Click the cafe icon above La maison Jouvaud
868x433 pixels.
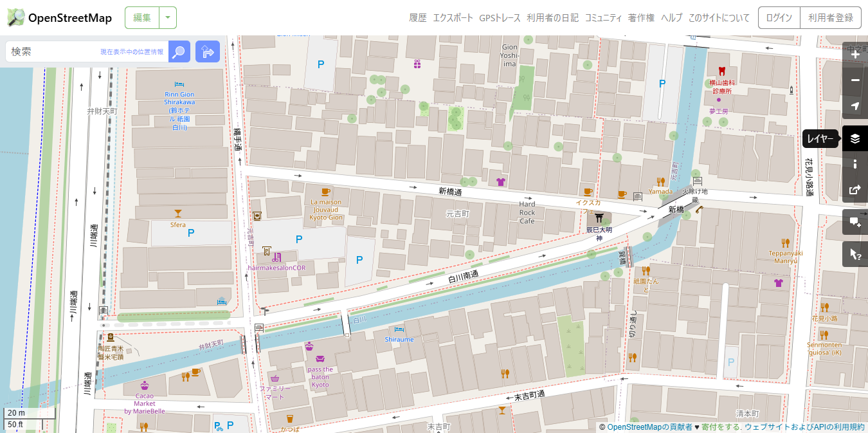(x=325, y=192)
